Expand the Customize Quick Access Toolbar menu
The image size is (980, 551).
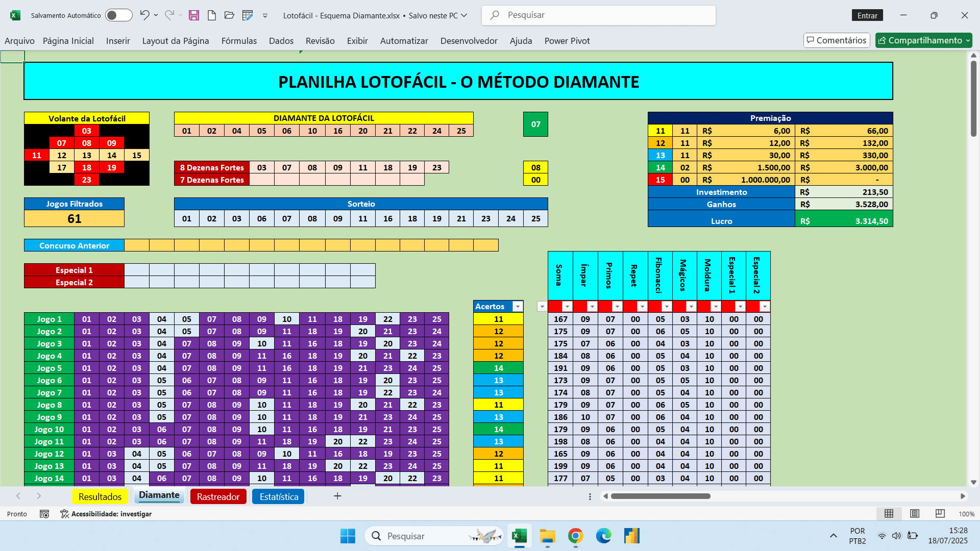[x=265, y=16]
